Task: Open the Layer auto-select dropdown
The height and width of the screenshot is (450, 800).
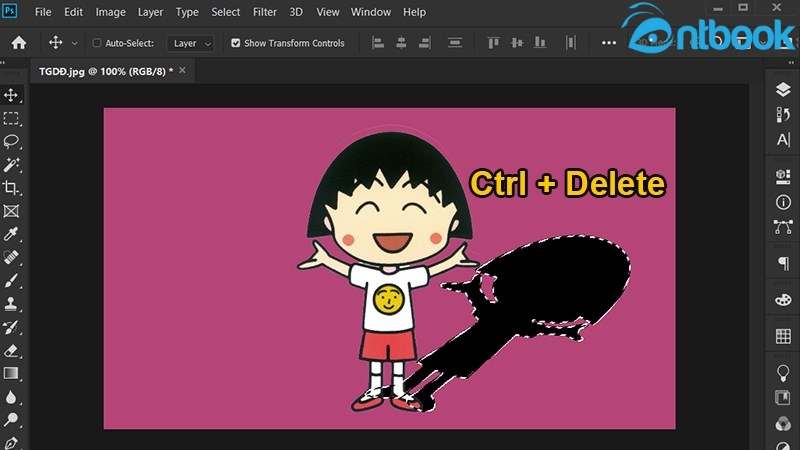Action: coord(191,43)
